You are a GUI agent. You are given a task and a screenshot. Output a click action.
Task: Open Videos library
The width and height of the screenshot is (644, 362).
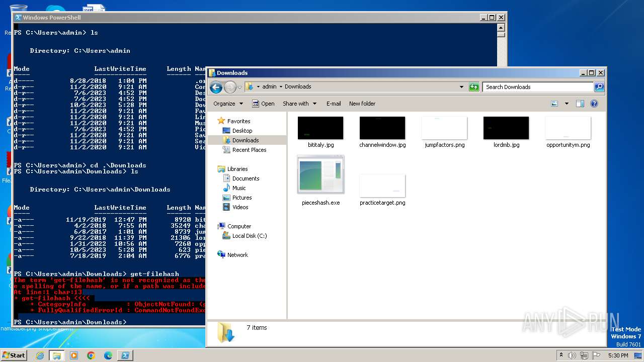pos(240,207)
